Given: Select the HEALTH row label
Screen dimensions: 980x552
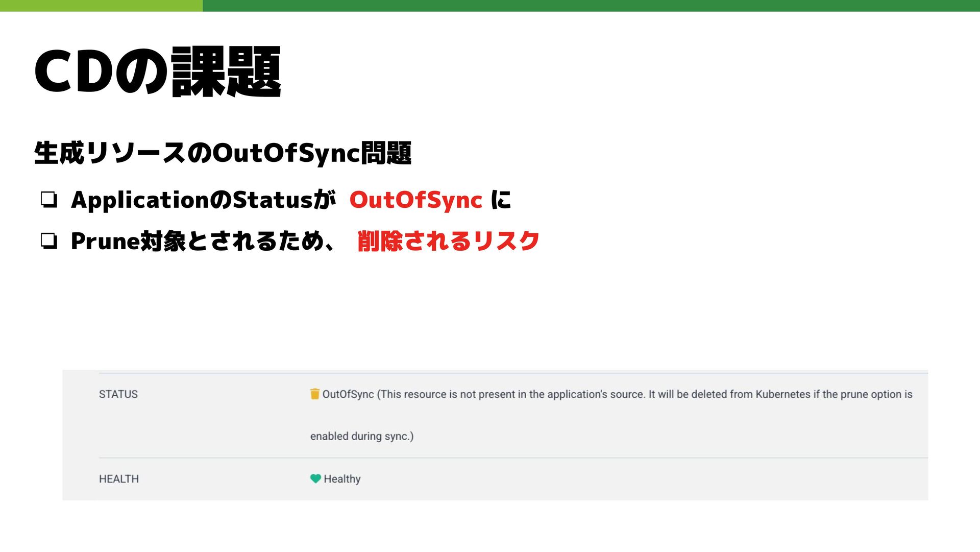Looking at the screenshot, I should point(119,479).
